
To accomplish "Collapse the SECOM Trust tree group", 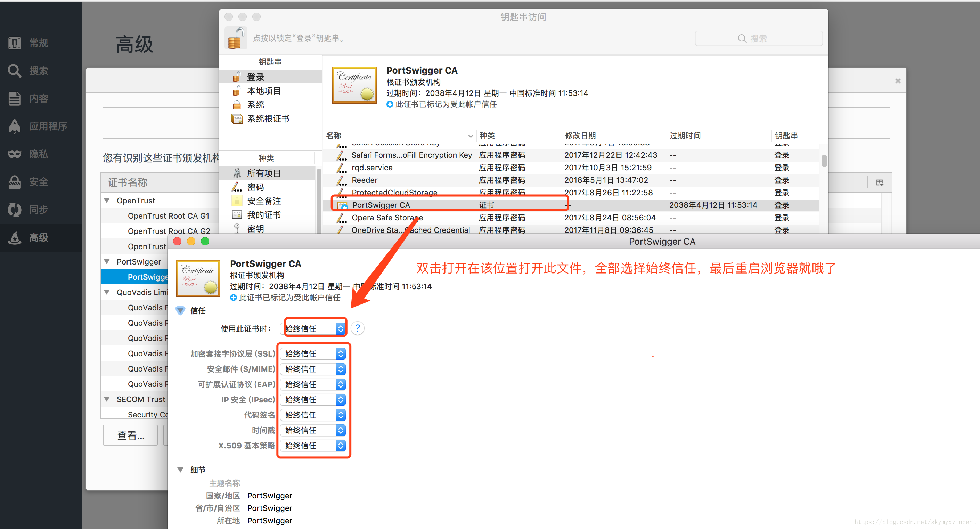I will tap(107, 399).
